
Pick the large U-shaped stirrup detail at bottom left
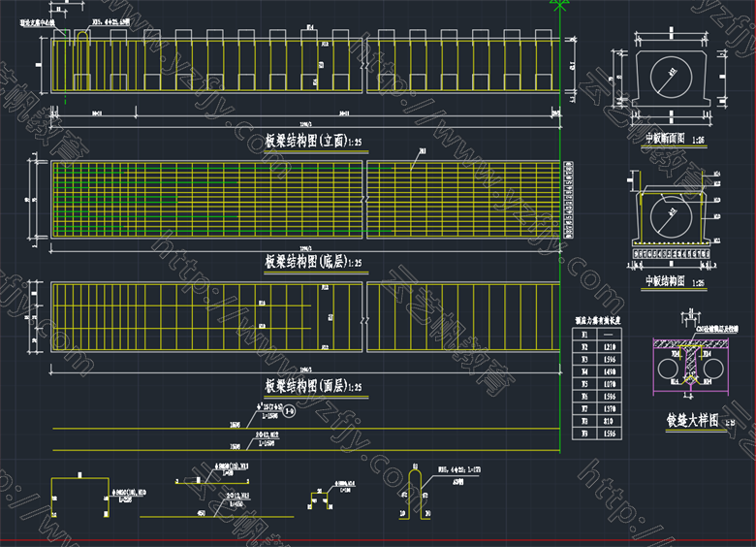coord(80,498)
